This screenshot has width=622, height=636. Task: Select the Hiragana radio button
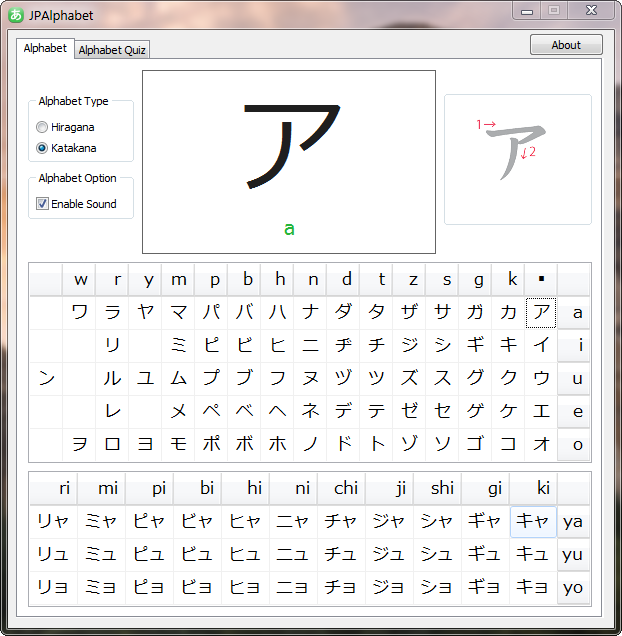65,127
